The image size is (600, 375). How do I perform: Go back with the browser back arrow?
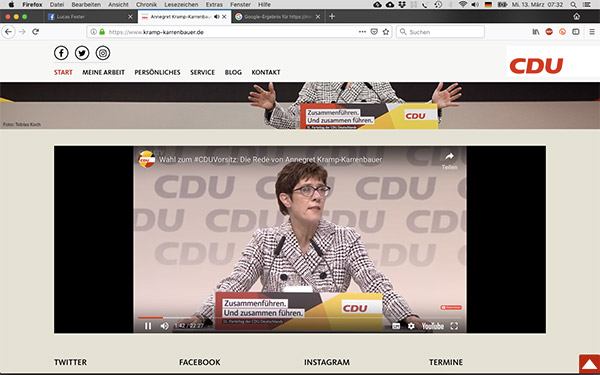click(8, 32)
